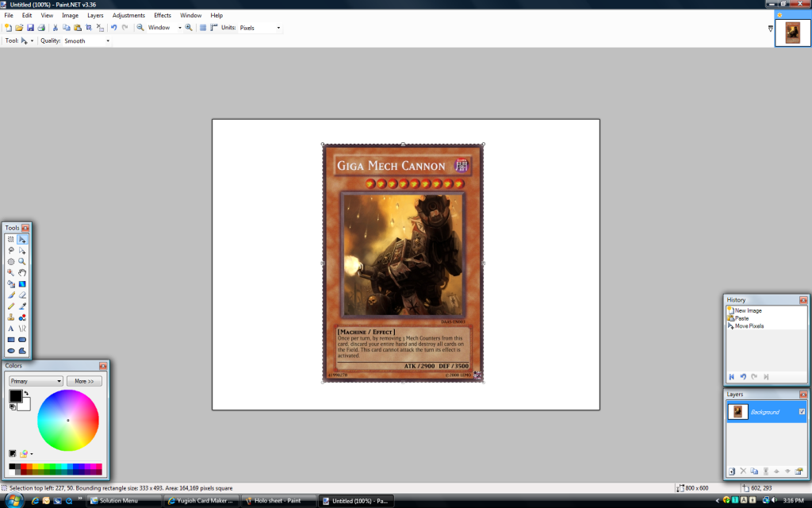Click Undo in the toolbar

(113, 28)
